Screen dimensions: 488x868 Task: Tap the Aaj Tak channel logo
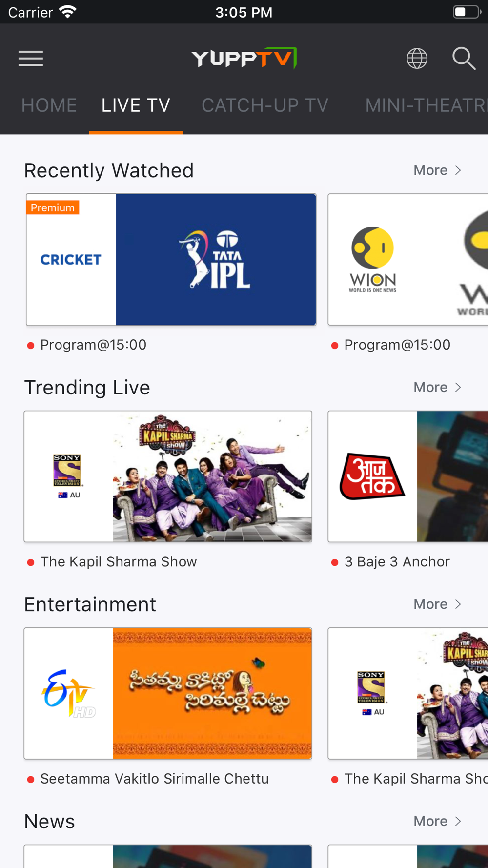[372, 476]
